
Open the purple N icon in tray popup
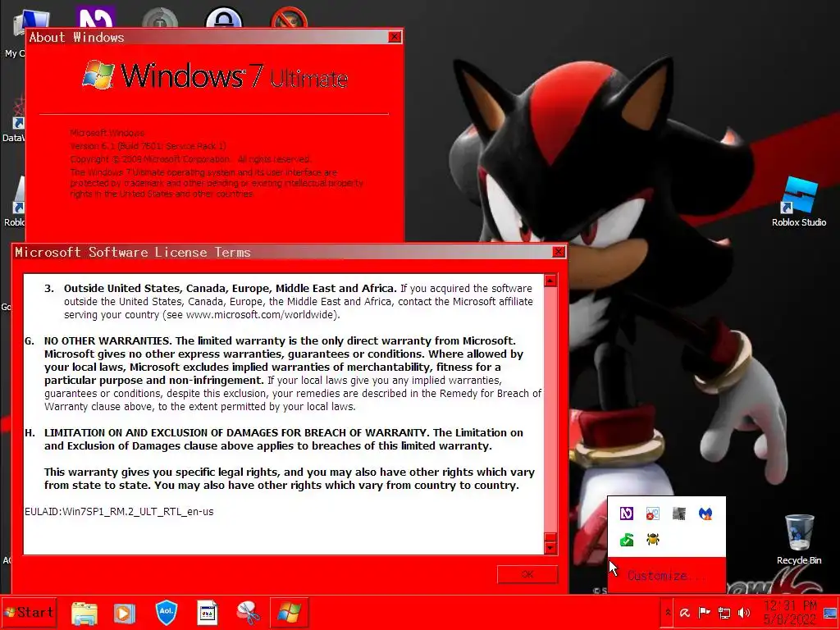tap(626, 514)
